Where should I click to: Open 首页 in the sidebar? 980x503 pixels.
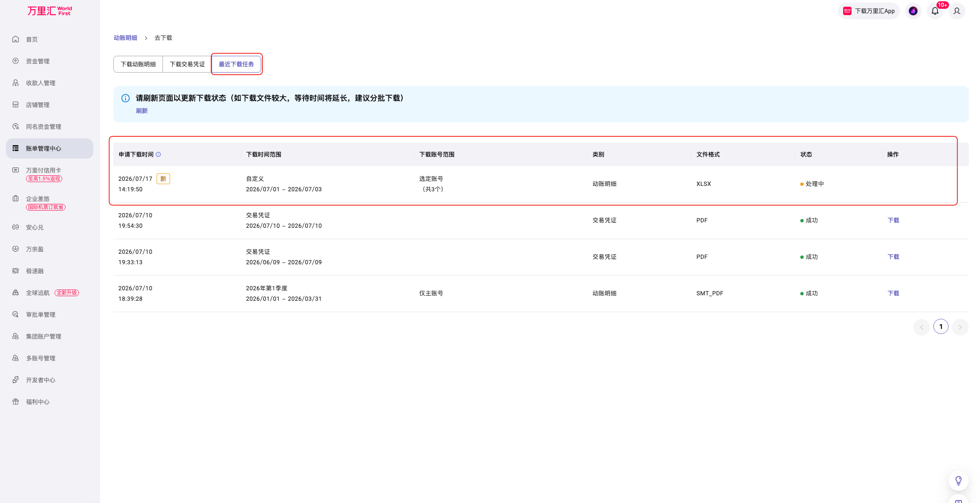(x=50, y=39)
